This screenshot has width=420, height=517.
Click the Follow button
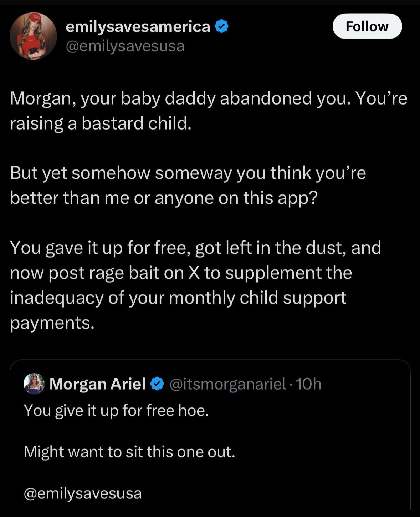(x=367, y=26)
